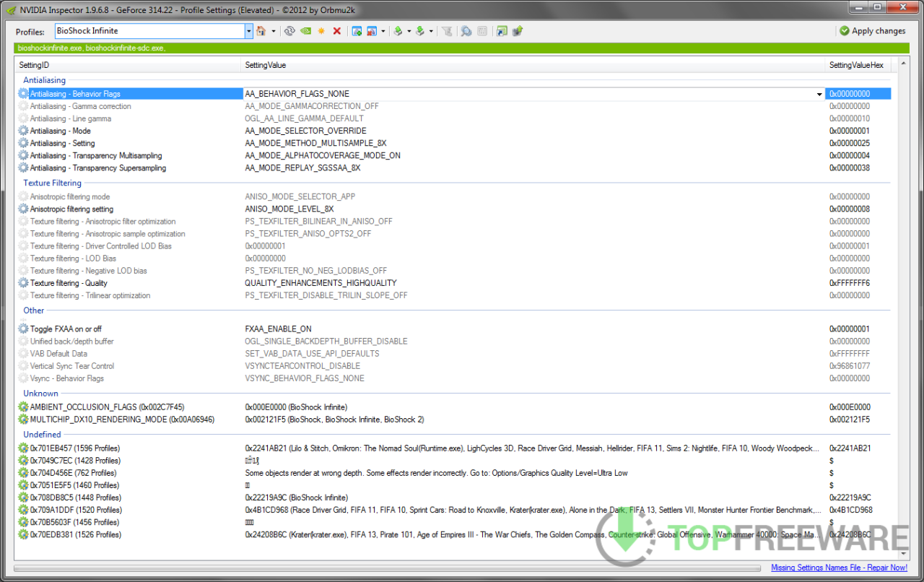Click gear icon beside 0x701EB457 row

click(x=23, y=448)
